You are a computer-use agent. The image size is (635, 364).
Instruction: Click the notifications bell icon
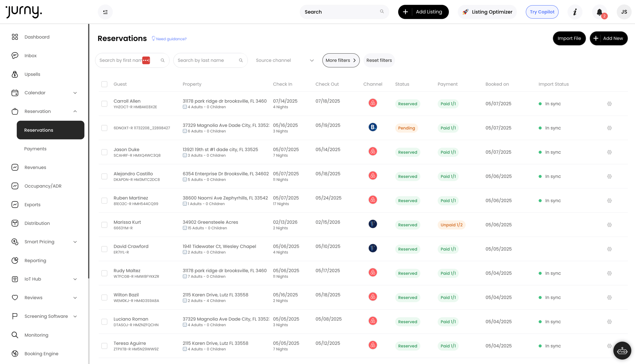click(599, 12)
